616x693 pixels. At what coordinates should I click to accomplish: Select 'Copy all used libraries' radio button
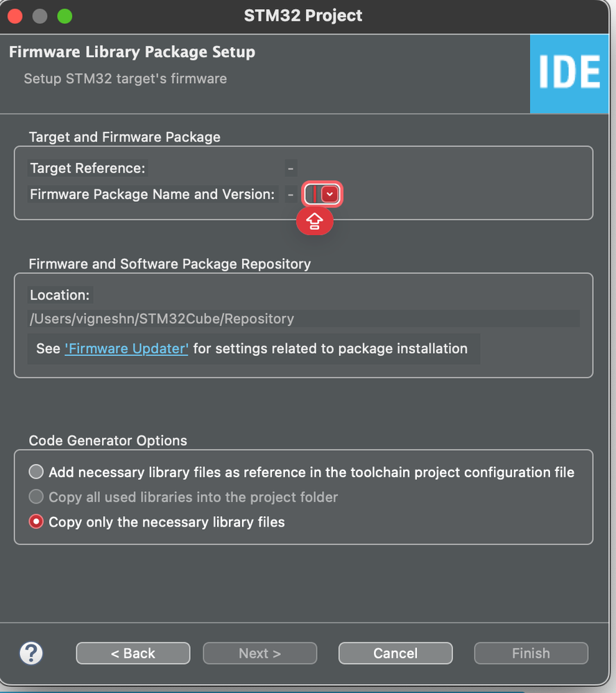click(36, 497)
